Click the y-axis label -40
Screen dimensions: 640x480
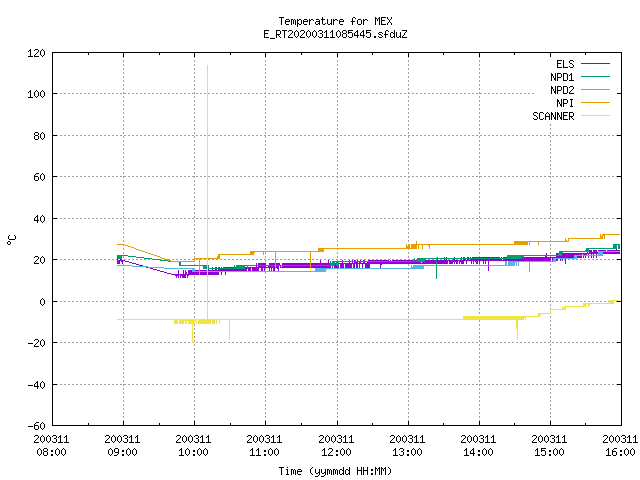(36, 385)
